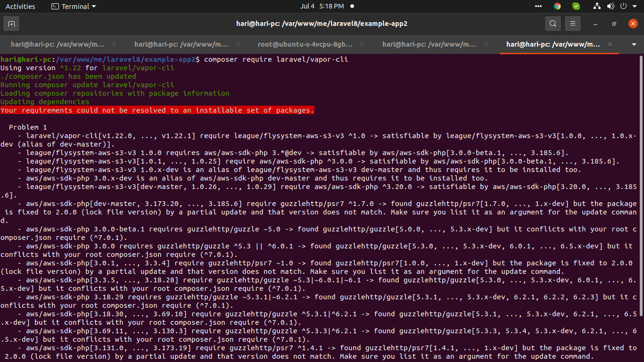Viewport: 644px width, 362px height.
Task: Click the green checkmark tray icon
Action: click(x=576, y=6)
